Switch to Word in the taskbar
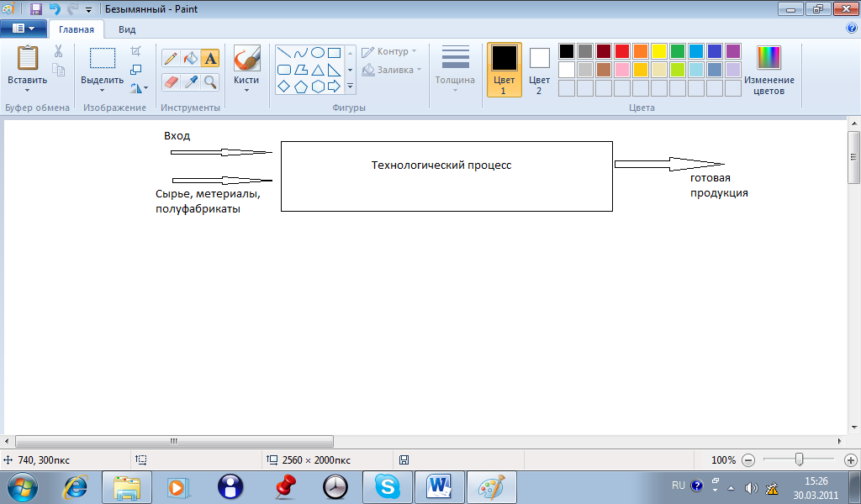861x504 pixels. point(439,487)
